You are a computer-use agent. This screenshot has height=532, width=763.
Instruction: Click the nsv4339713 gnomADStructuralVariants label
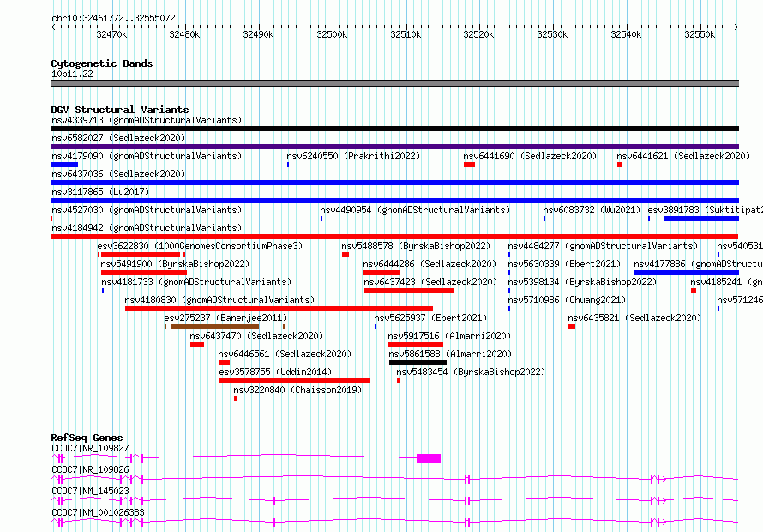pyautogui.click(x=147, y=120)
